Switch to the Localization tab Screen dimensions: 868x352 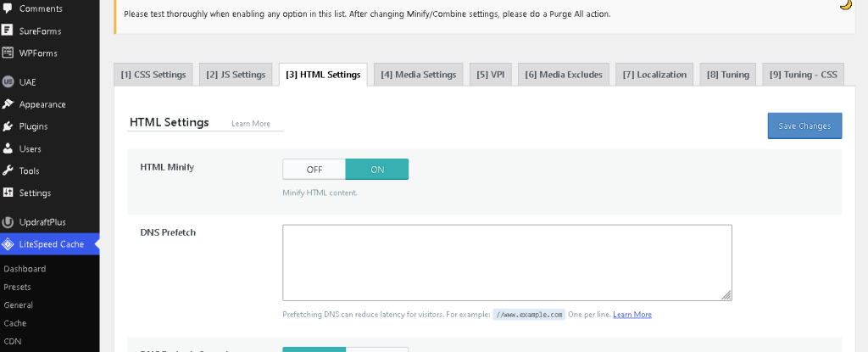654,75
